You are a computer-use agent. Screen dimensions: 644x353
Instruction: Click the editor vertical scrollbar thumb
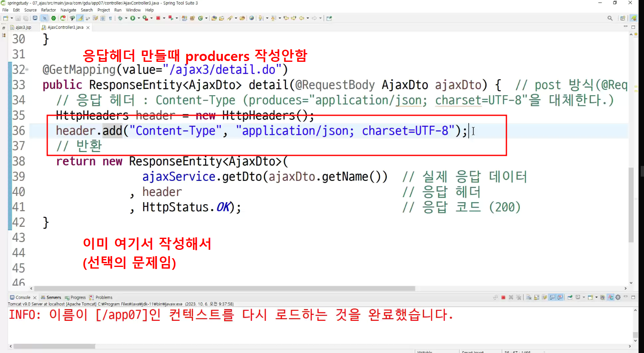[x=631, y=205]
